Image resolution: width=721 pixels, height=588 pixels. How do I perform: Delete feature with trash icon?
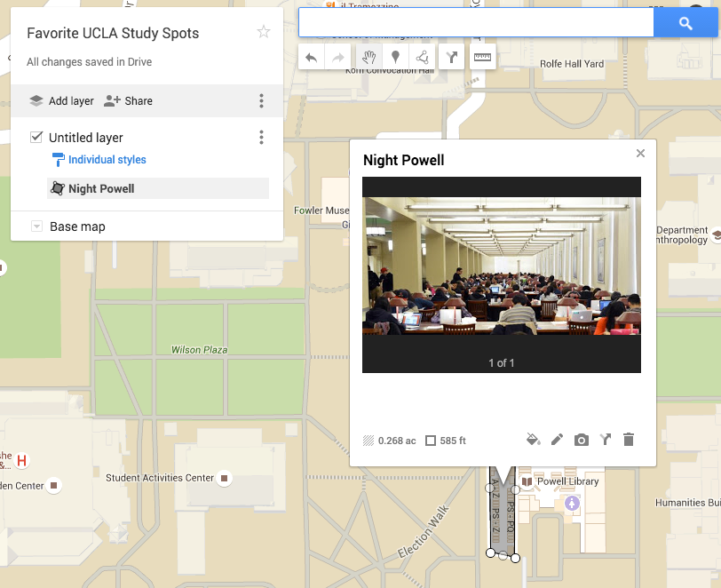(629, 440)
